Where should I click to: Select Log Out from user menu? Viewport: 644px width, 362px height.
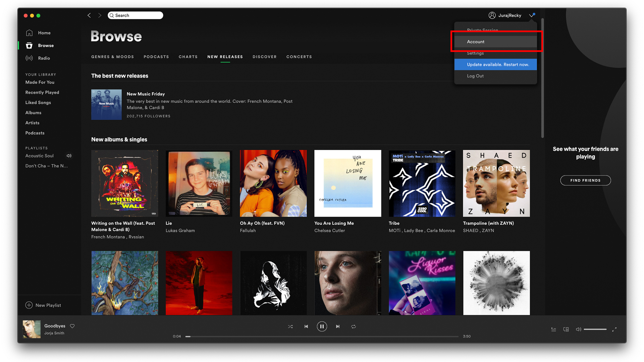(496, 76)
